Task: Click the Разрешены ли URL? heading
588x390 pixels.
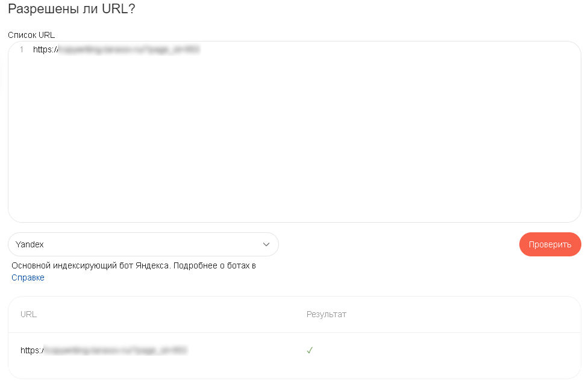Action: pos(71,8)
